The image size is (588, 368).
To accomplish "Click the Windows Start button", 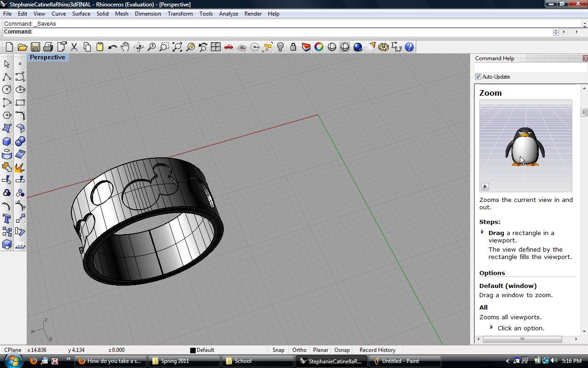I will pyautogui.click(x=13, y=361).
